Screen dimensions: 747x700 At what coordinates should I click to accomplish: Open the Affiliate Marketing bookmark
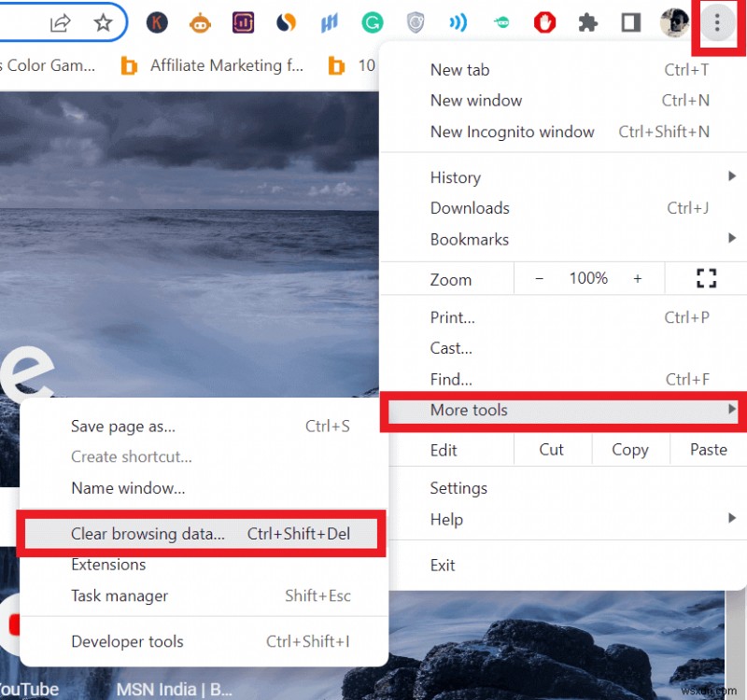[x=226, y=65]
